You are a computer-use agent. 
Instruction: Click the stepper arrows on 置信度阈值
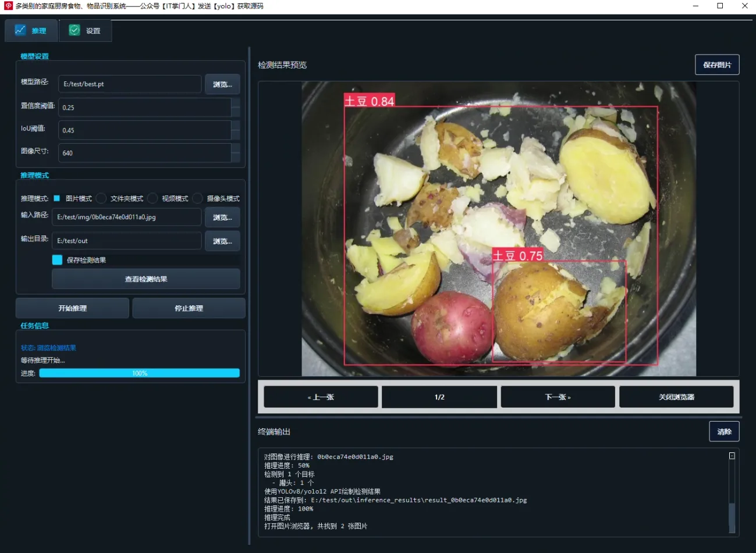tap(236, 107)
